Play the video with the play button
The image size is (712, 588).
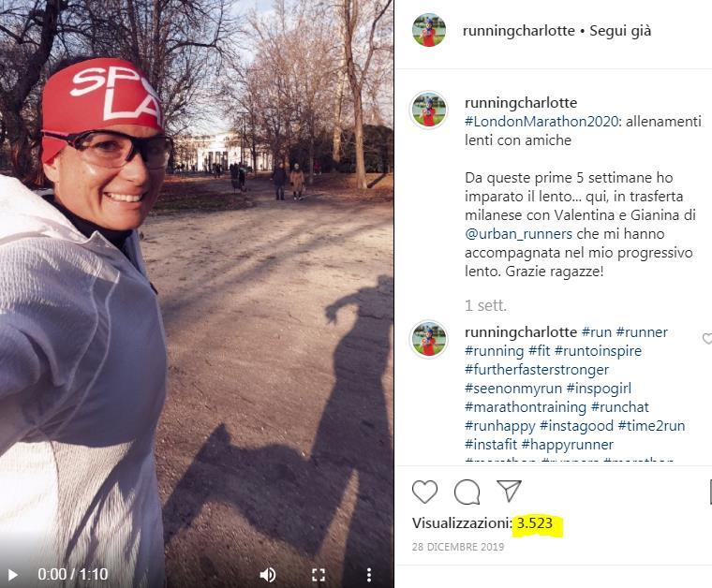pyautogui.click(x=13, y=575)
